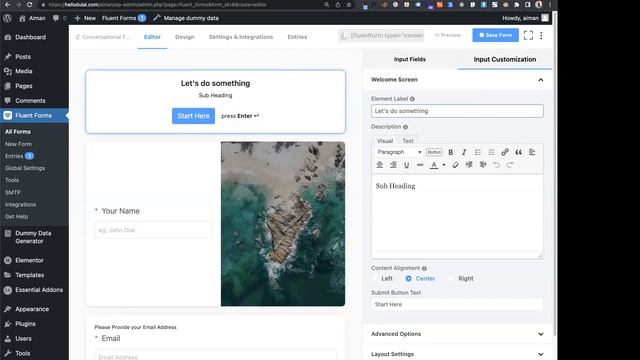This screenshot has width=640, height=360.
Task: Edit the Element Label input field
Action: 457,111
